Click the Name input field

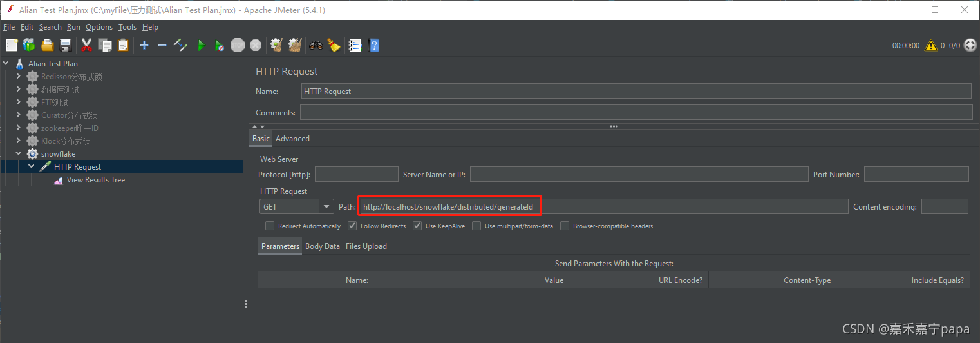click(x=636, y=92)
